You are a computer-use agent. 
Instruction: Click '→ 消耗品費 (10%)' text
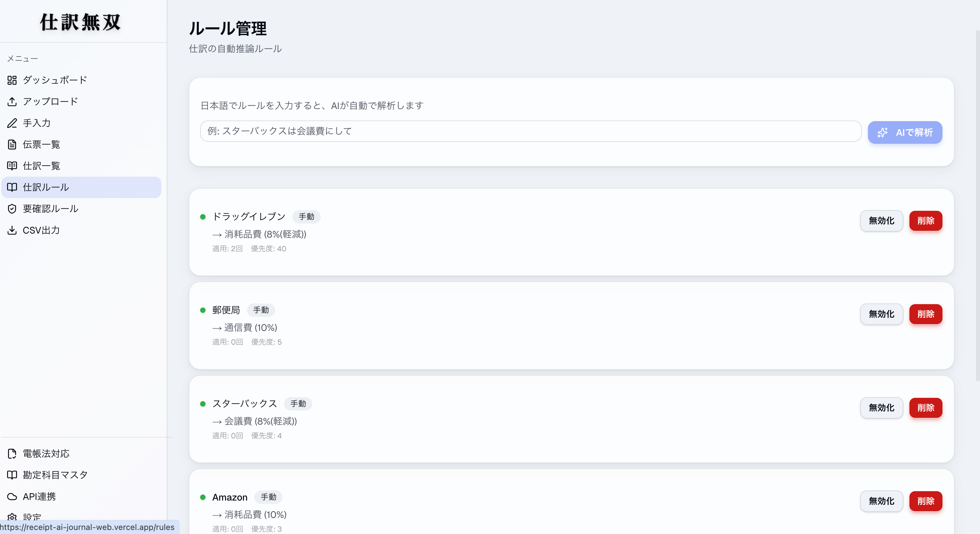(x=249, y=515)
